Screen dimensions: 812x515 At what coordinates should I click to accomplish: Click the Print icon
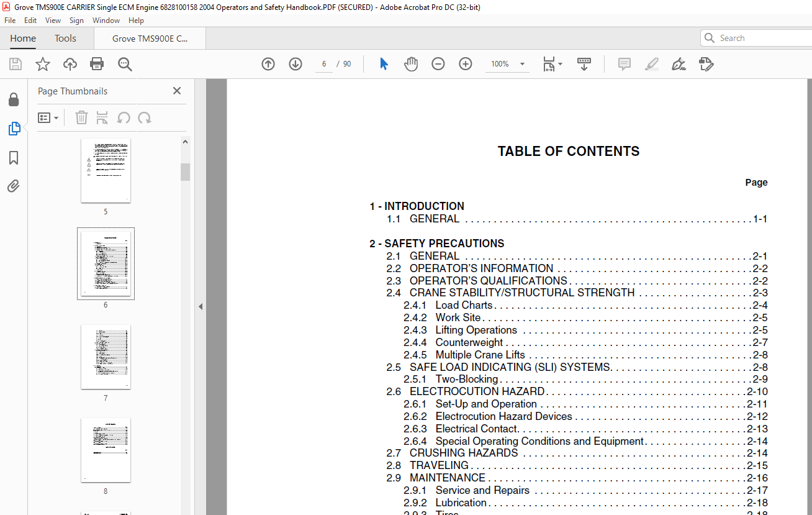[x=97, y=64]
